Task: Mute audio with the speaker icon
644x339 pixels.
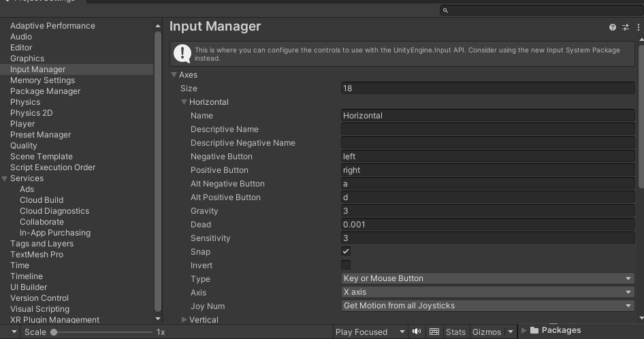Action: pyautogui.click(x=417, y=332)
